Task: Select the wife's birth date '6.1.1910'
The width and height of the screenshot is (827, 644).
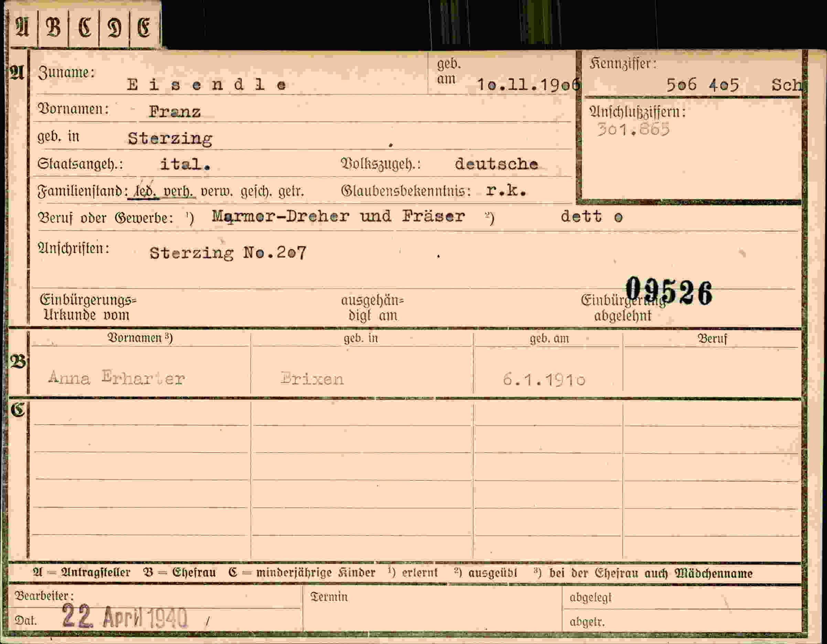Action: (544, 379)
